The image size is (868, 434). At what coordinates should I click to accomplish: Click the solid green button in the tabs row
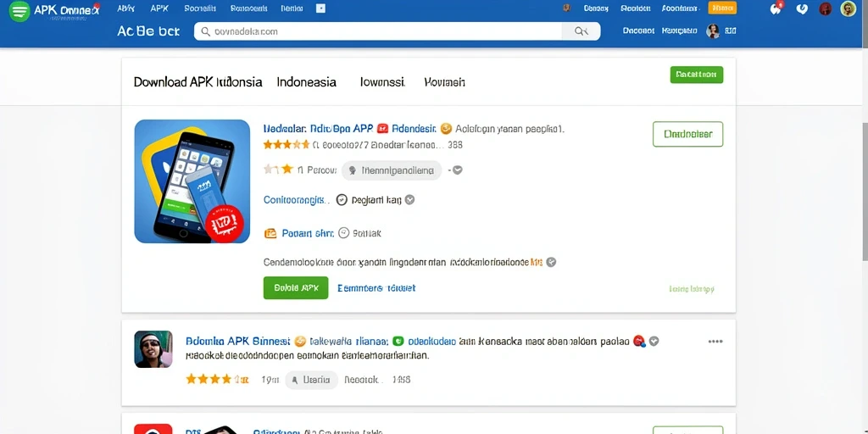click(697, 75)
